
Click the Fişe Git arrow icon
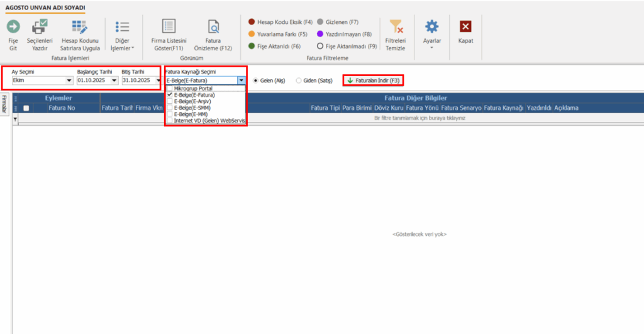[13, 26]
